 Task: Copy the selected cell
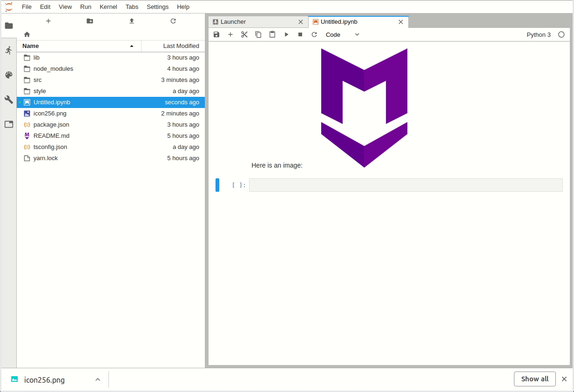point(258,34)
